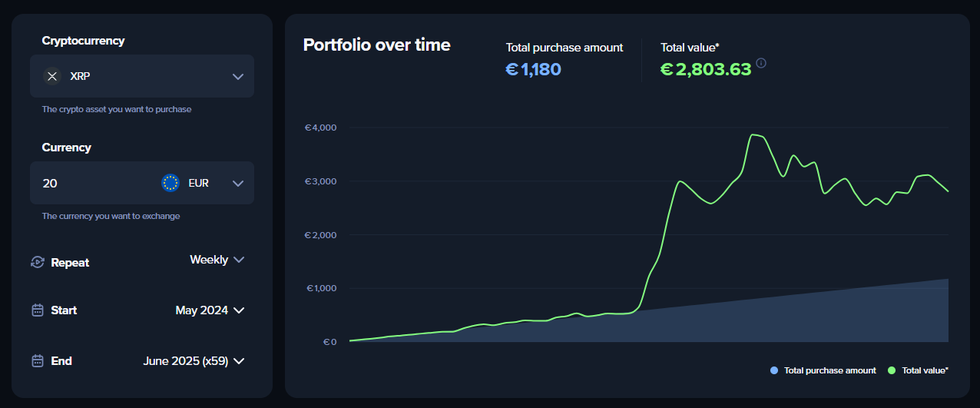Click the calendar icon beside End
The image size is (980, 408).
[38, 361]
